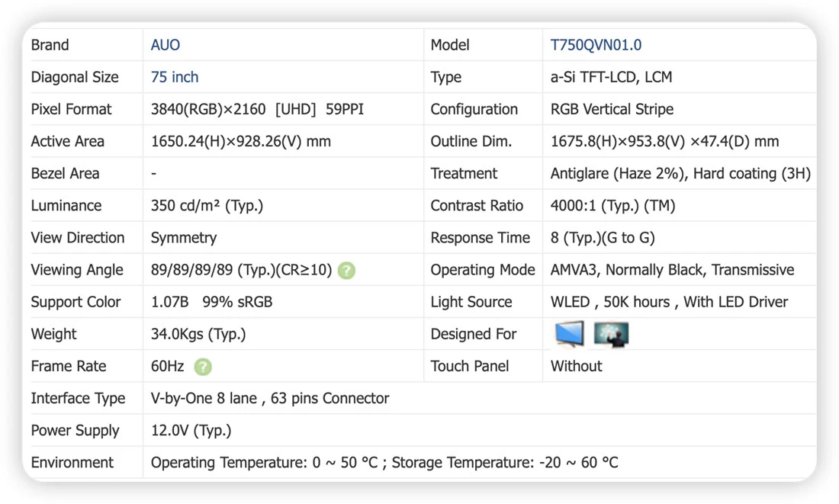Click the Operating Temperature environment value
This screenshot has width=839, height=504.
click(x=384, y=462)
